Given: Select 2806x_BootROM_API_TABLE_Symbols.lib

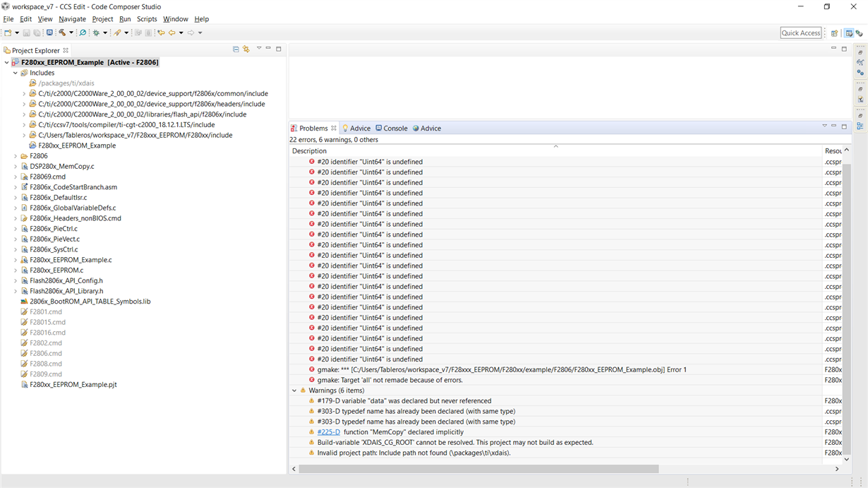Looking at the screenshot, I should coord(90,302).
